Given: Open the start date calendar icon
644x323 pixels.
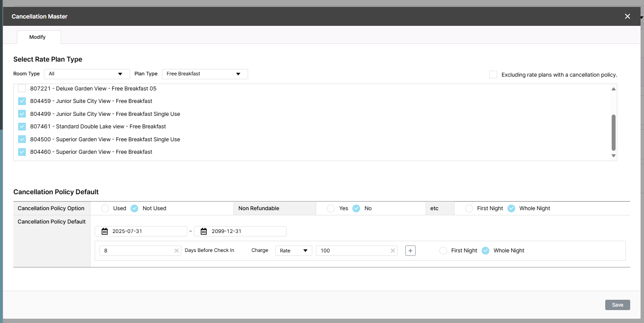Looking at the screenshot, I should pyautogui.click(x=105, y=231).
